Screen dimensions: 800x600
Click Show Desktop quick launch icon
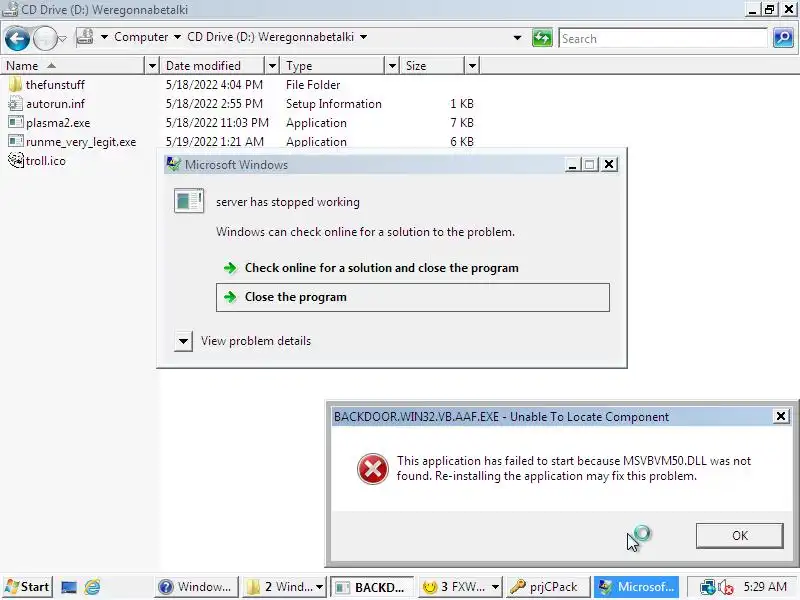69,587
